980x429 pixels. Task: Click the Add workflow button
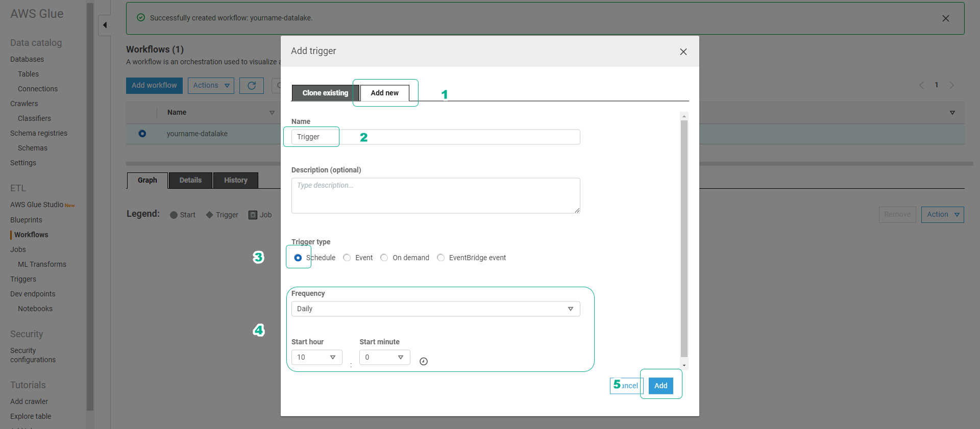point(154,86)
